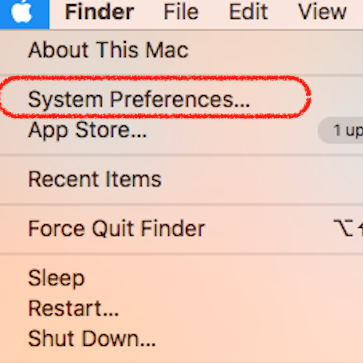Choose Shut Down… option
Viewport: 363px width, 363px height.
[x=181, y=339]
